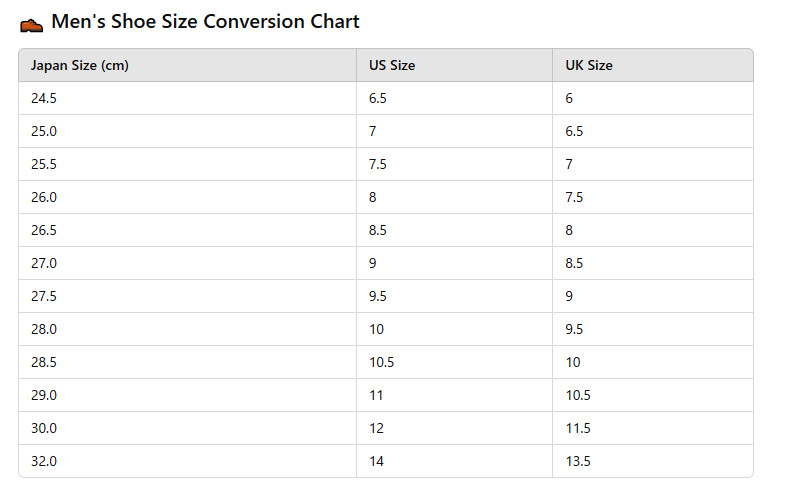
Task: Click the Men's Shoe Size Conversion Chart heading
Action: (x=205, y=22)
